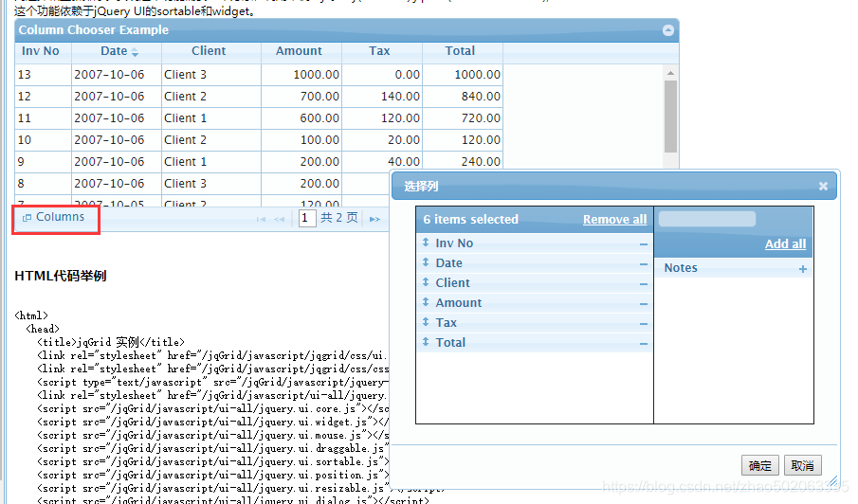Screen dimensions: 858x504
Task: Click the Client reorder arrow handle
Action: point(426,282)
